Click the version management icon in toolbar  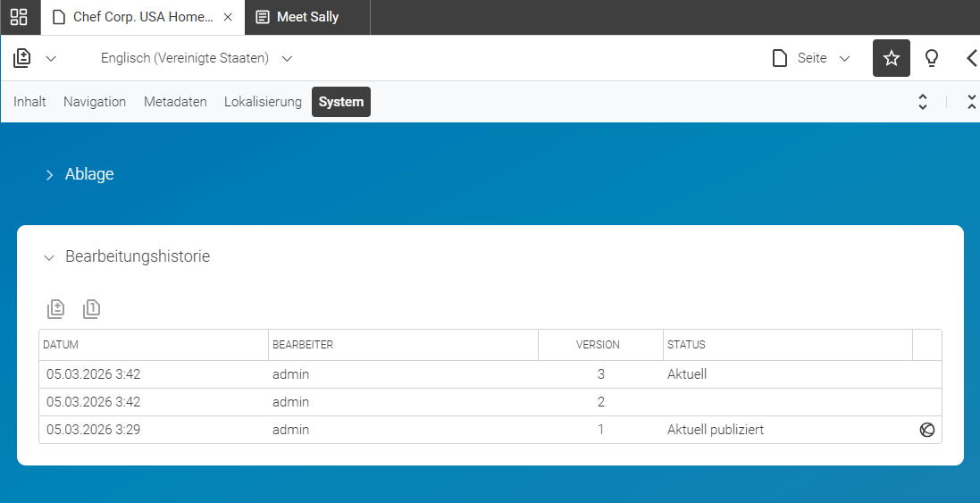21,58
